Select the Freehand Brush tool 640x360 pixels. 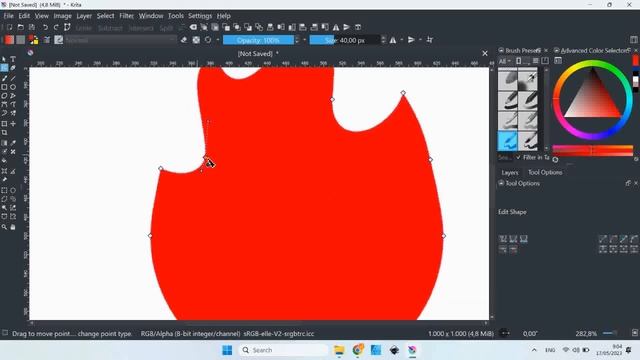tap(4, 78)
